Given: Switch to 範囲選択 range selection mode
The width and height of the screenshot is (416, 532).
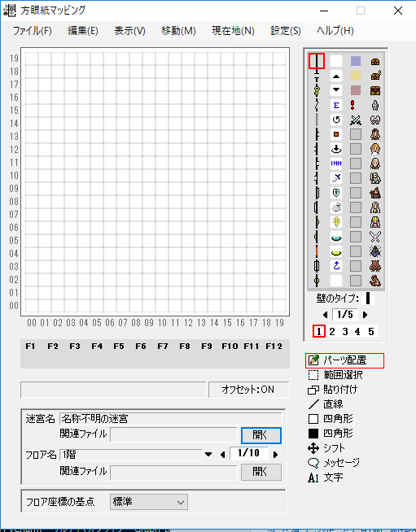Looking at the screenshot, I should 335,375.
